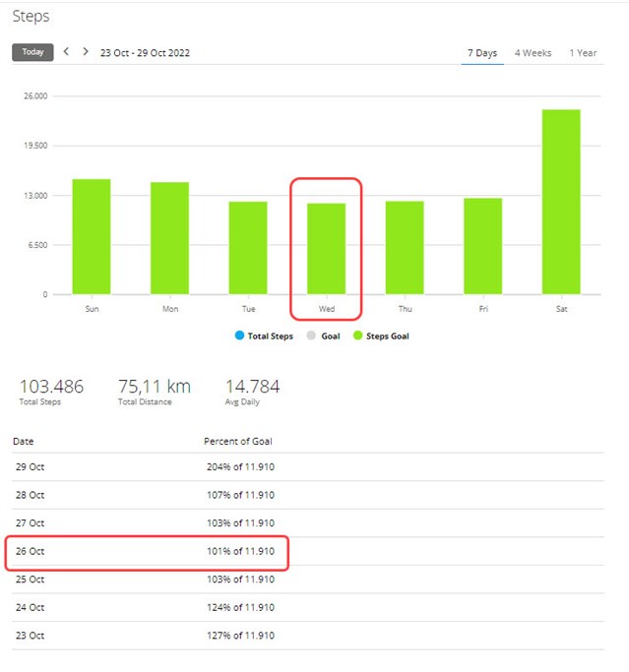
Task: Click the Percent of Goal column header
Action: pos(238,442)
